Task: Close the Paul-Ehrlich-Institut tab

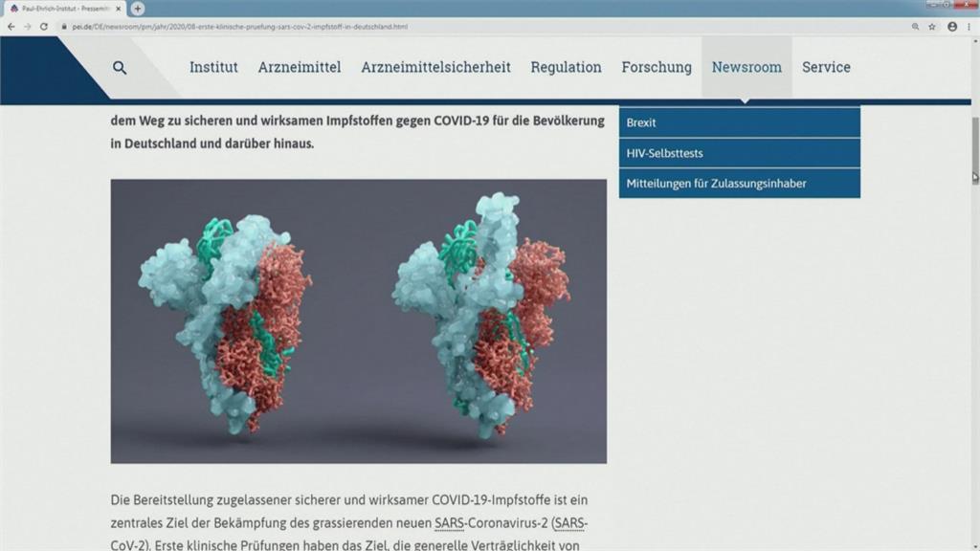Action: pyautogui.click(x=118, y=9)
